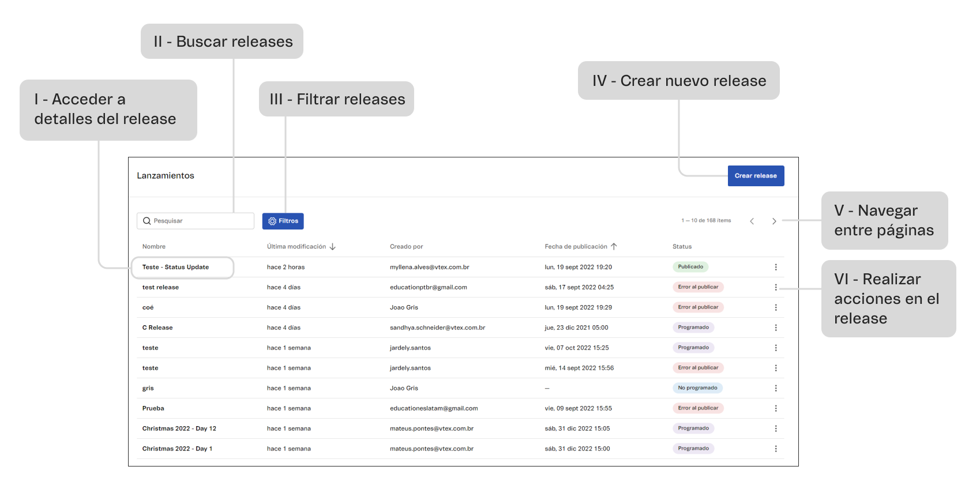Open actions menu for gris release
The height and width of the screenshot is (489, 980).
(775, 388)
